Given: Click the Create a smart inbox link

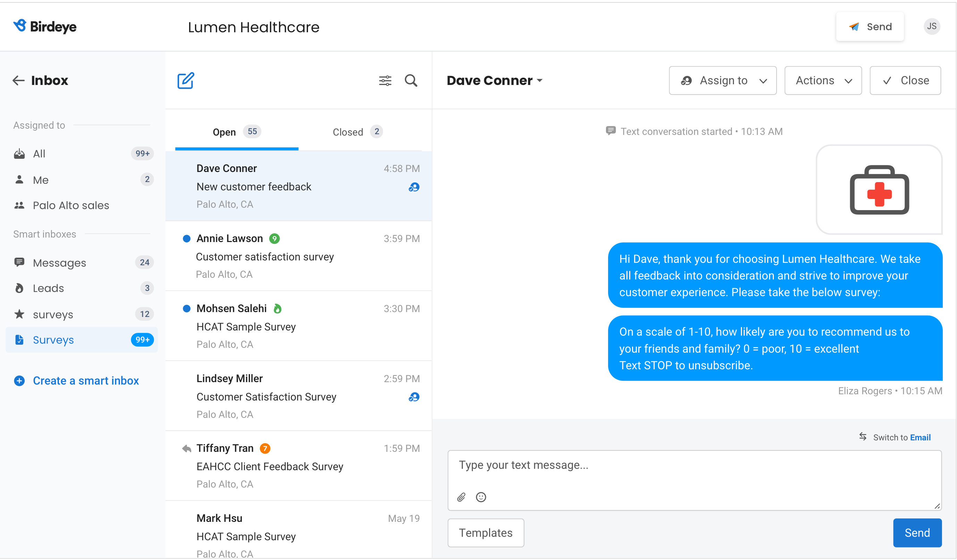Looking at the screenshot, I should coord(86,381).
